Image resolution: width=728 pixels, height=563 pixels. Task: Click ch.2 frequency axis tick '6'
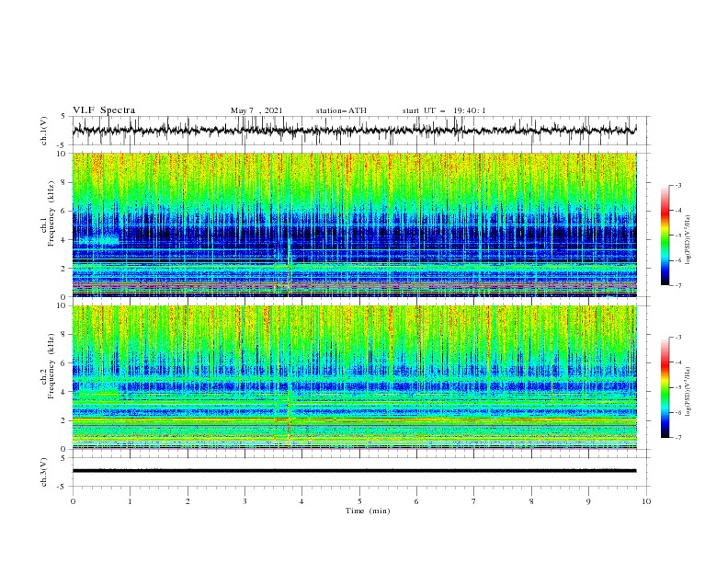pyautogui.click(x=64, y=363)
